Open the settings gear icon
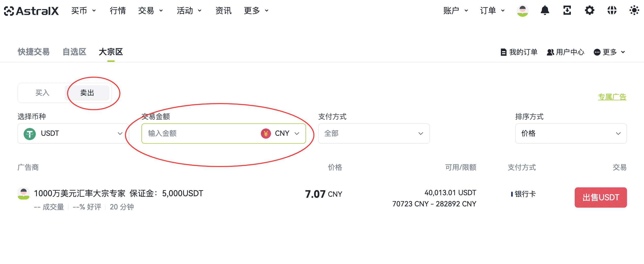 tap(589, 10)
